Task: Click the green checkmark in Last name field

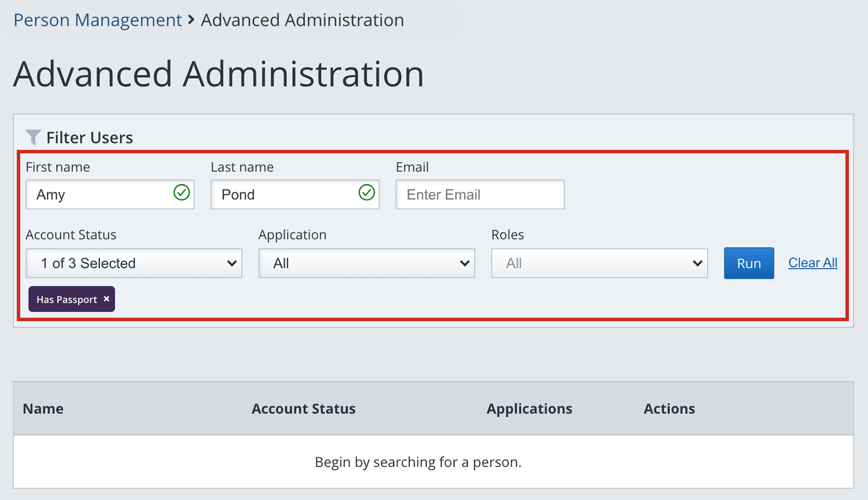Action: click(x=367, y=193)
